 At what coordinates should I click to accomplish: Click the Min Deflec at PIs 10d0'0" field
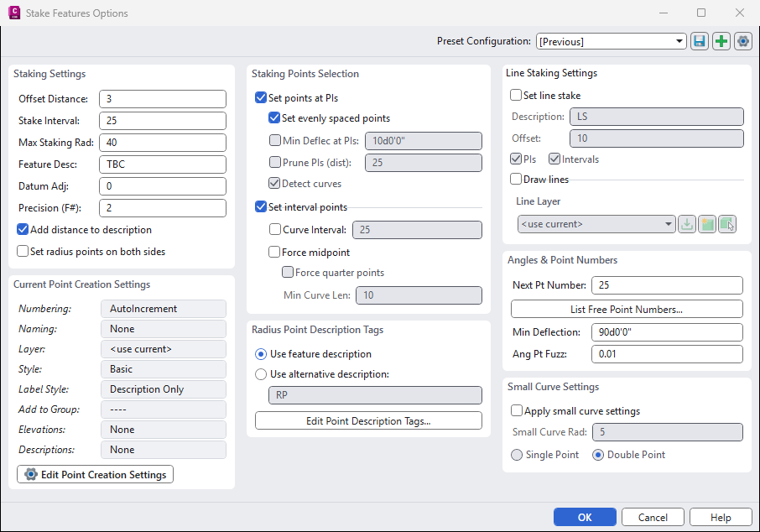click(424, 141)
